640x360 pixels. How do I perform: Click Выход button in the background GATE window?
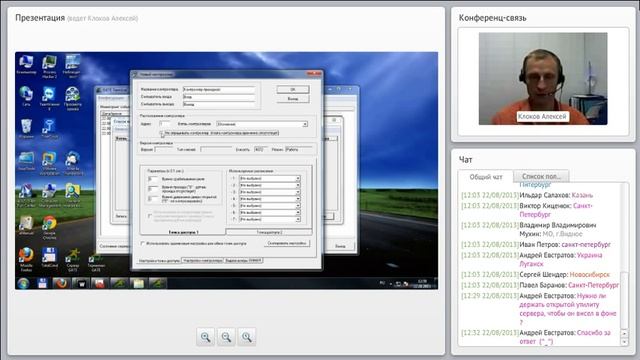pos(340,246)
